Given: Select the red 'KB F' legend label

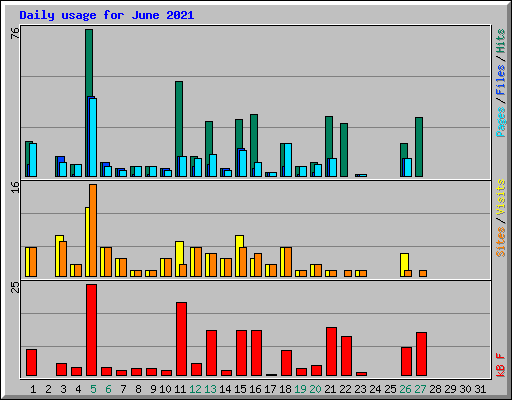Looking at the screenshot, I should coord(500,365).
